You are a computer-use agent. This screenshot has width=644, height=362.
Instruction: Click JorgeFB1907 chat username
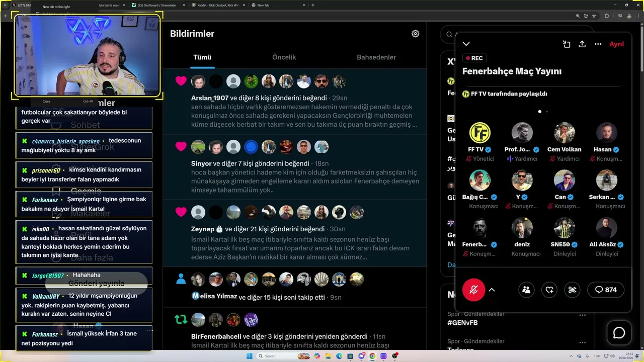coord(48,276)
